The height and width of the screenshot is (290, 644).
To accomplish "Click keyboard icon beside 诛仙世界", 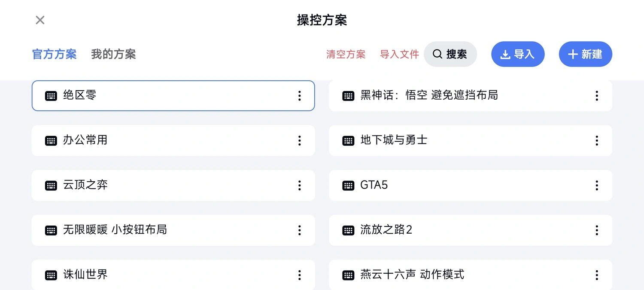I will click(51, 275).
